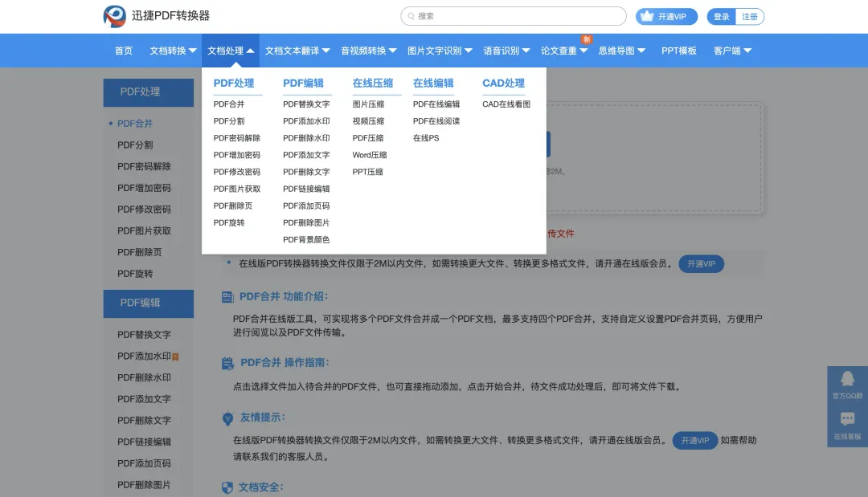Choose PDF添加水印 in the dropdown menu
This screenshot has height=497, width=868.
306,121
